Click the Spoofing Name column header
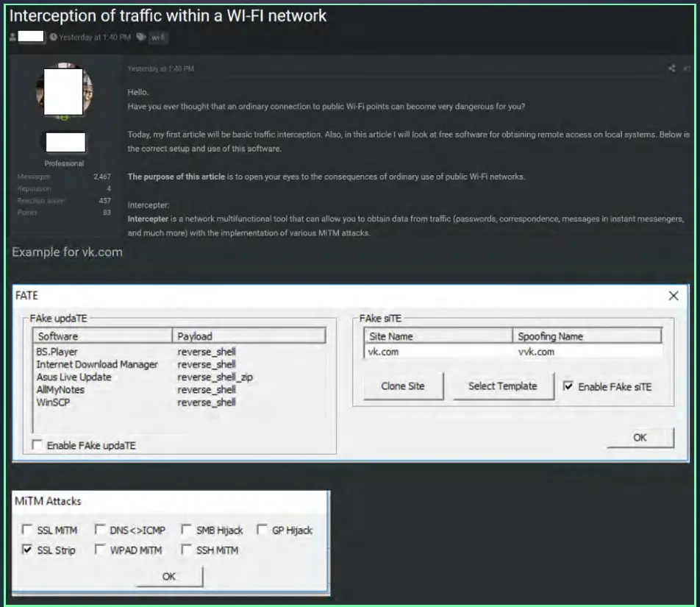The width and height of the screenshot is (700, 607). [587, 336]
